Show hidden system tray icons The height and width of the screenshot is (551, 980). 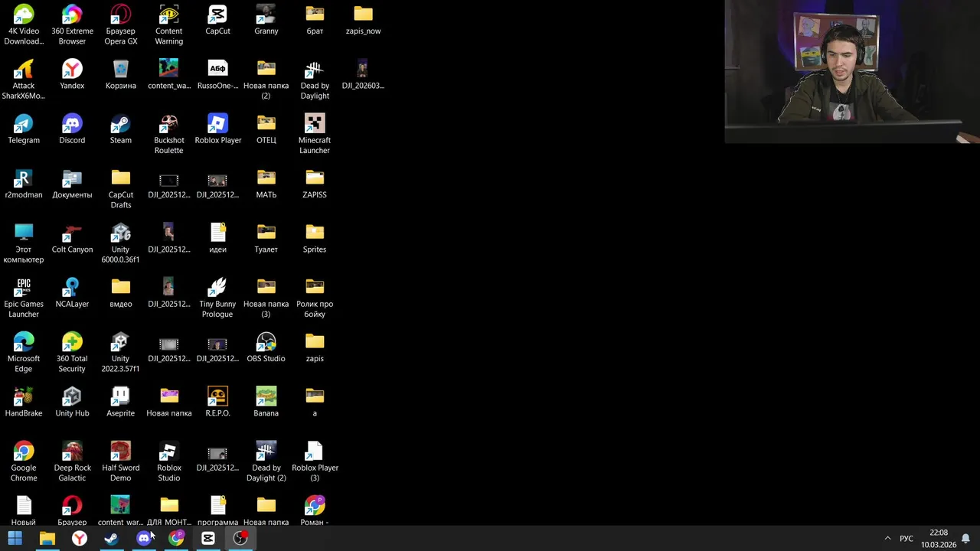pyautogui.click(x=887, y=538)
